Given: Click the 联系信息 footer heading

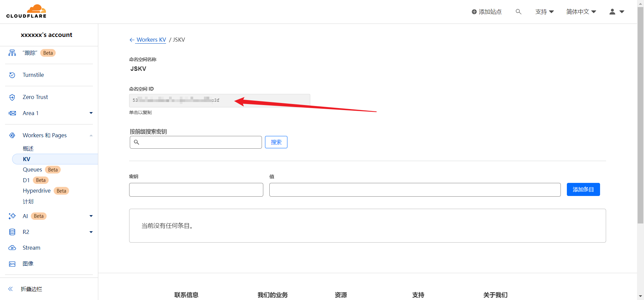Looking at the screenshot, I should [x=186, y=295].
